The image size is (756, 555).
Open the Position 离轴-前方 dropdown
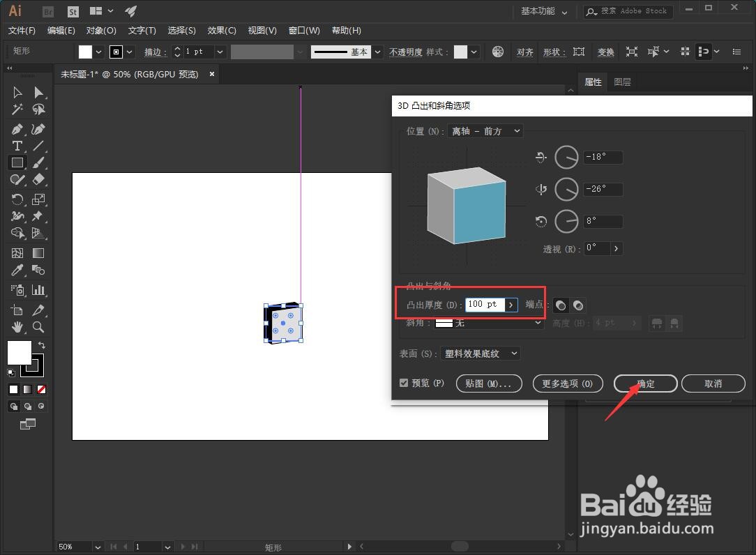[485, 131]
